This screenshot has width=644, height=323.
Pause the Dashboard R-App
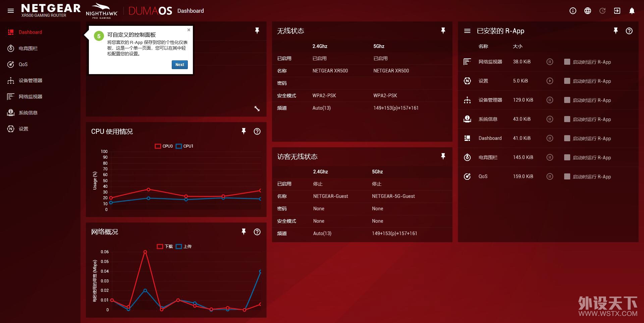coord(550,138)
